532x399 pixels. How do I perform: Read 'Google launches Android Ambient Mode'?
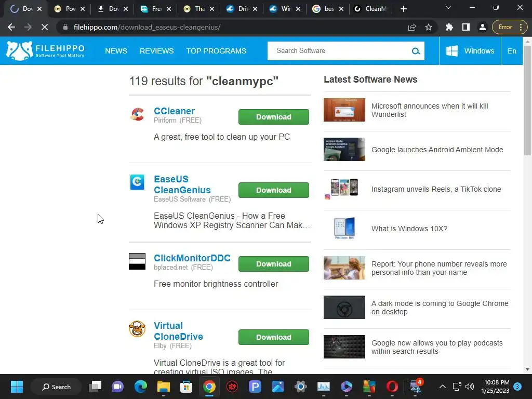[437, 150]
